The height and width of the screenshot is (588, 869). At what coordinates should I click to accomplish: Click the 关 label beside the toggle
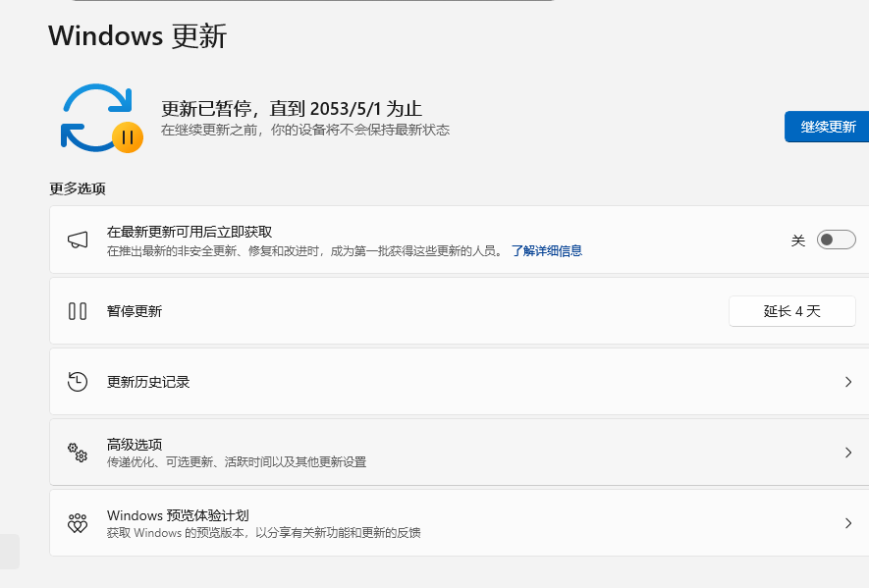pyautogui.click(x=798, y=241)
